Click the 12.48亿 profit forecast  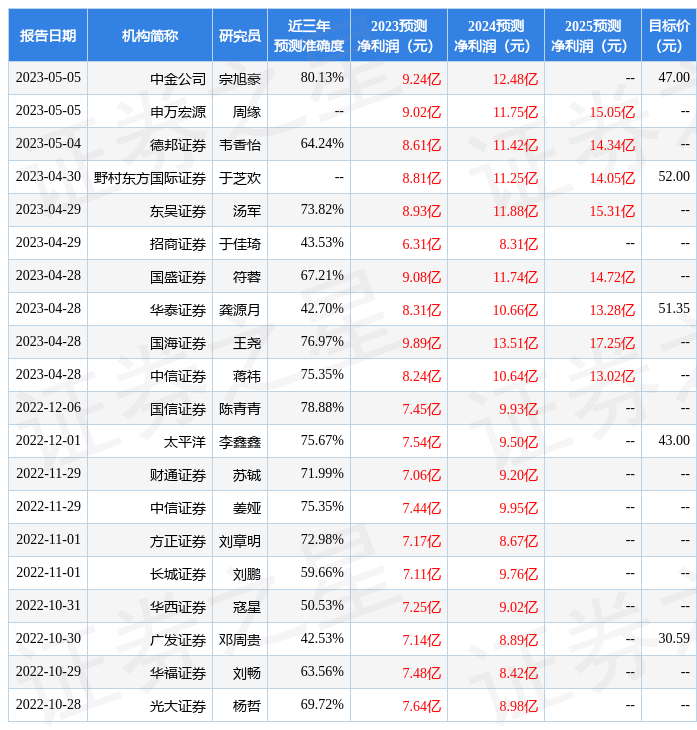(515, 79)
